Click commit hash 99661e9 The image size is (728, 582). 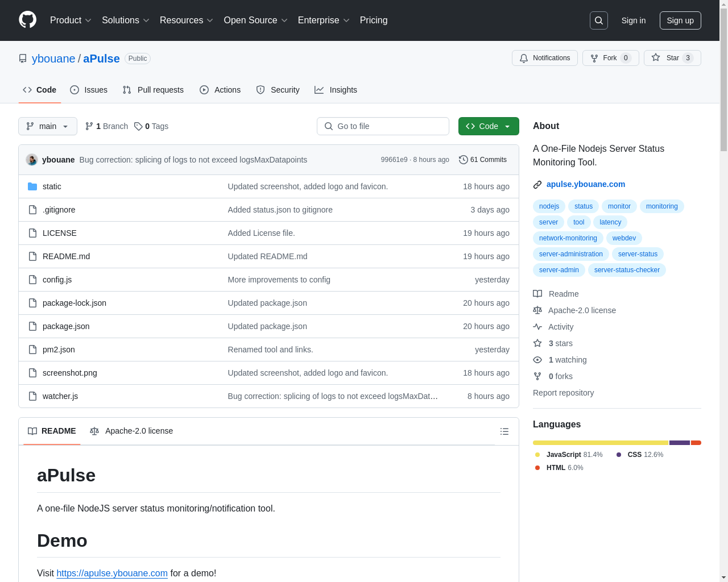pos(394,160)
